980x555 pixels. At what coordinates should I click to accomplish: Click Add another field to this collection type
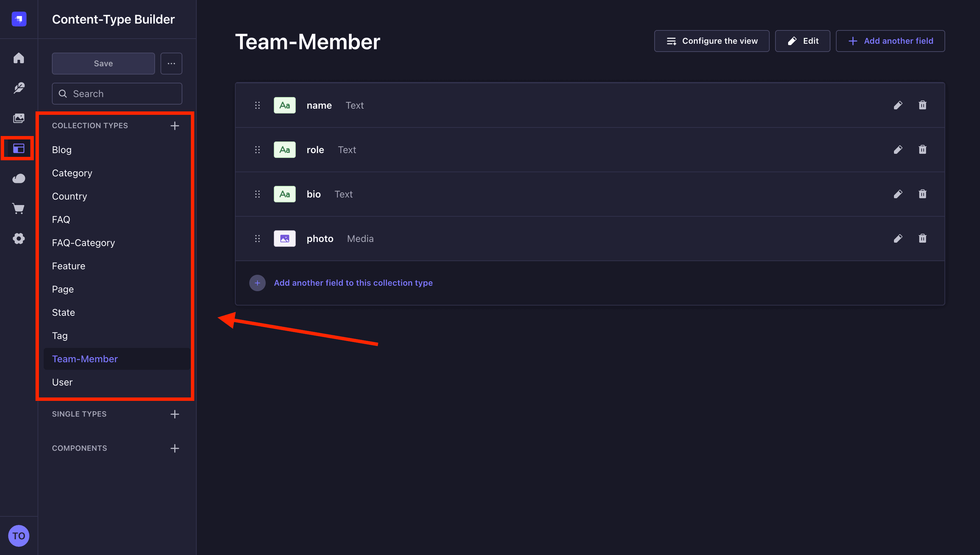click(353, 283)
